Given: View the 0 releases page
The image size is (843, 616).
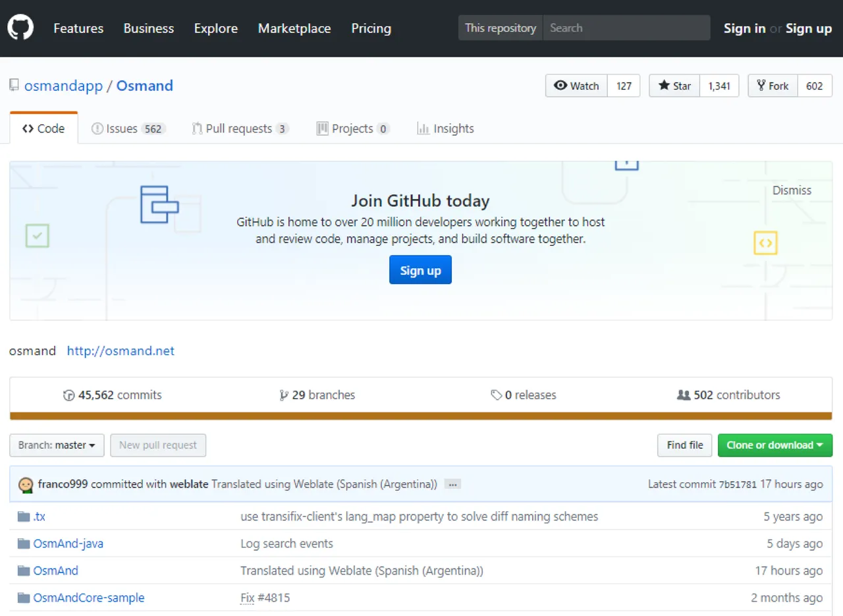Looking at the screenshot, I should pos(524,395).
